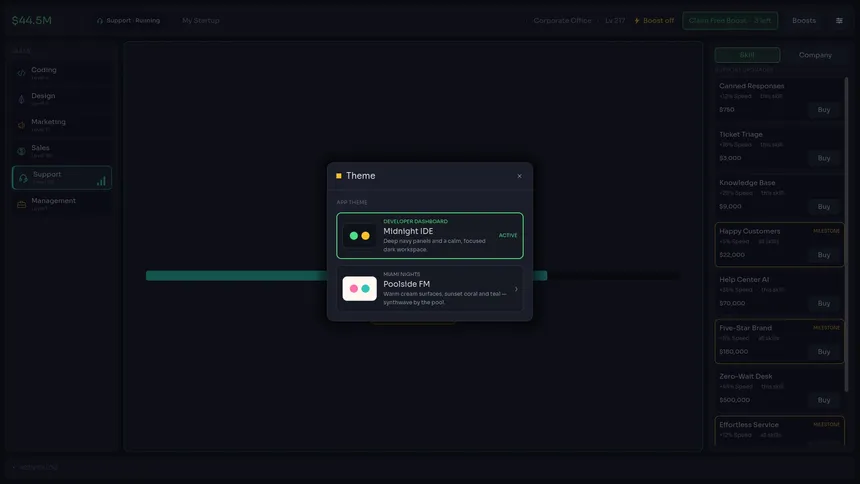The width and height of the screenshot is (860, 484).
Task: Buy the Zero-Wait Desk upgrade
Action: [823, 400]
